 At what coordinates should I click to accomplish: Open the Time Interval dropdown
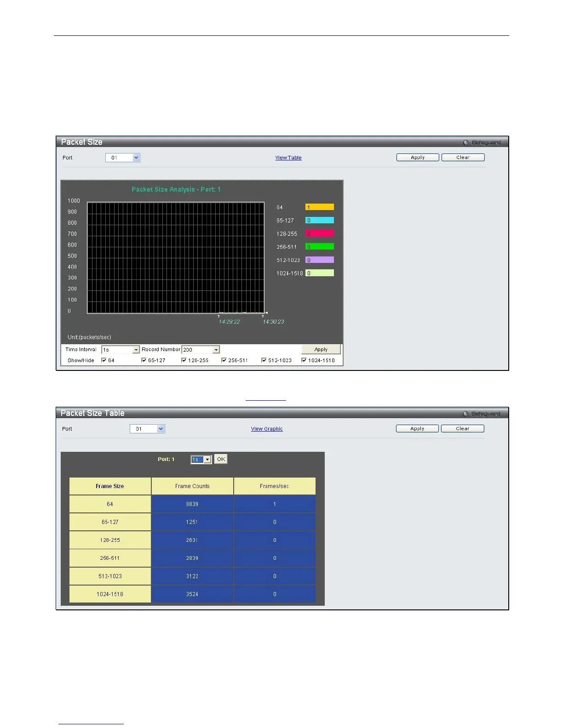coord(121,350)
